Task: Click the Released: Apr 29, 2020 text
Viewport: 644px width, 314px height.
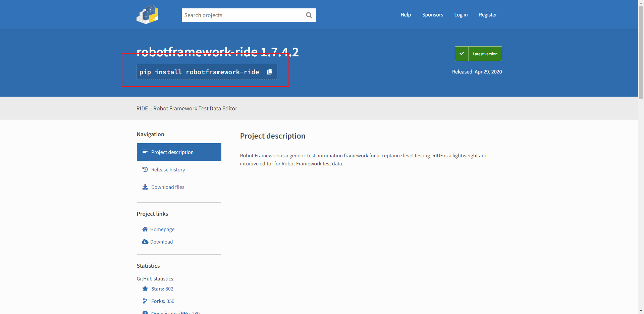Action: [x=477, y=72]
